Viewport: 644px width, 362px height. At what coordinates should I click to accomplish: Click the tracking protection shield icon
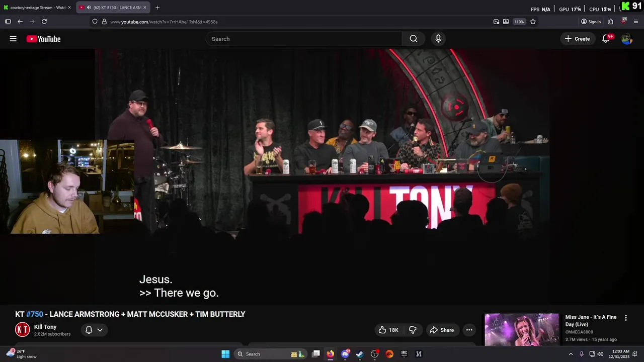coord(95,22)
